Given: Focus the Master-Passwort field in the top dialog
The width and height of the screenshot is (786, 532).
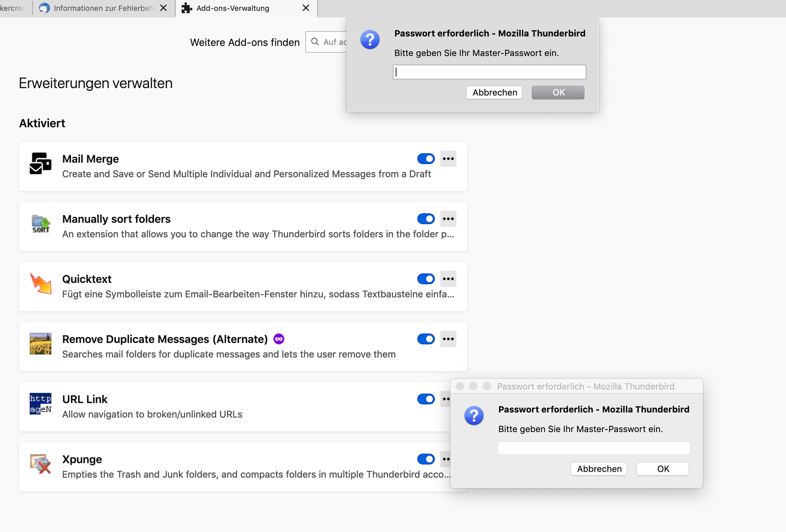Looking at the screenshot, I should [490, 72].
